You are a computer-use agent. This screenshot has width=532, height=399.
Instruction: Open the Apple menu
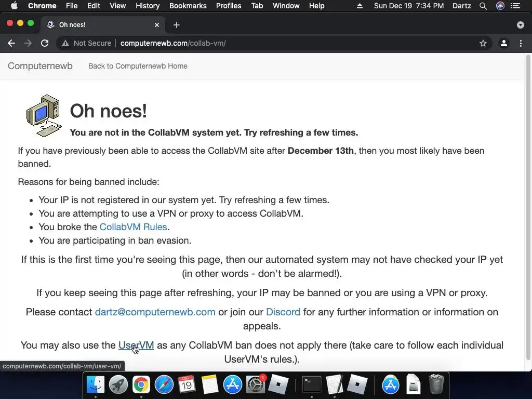(x=14, y=6)
